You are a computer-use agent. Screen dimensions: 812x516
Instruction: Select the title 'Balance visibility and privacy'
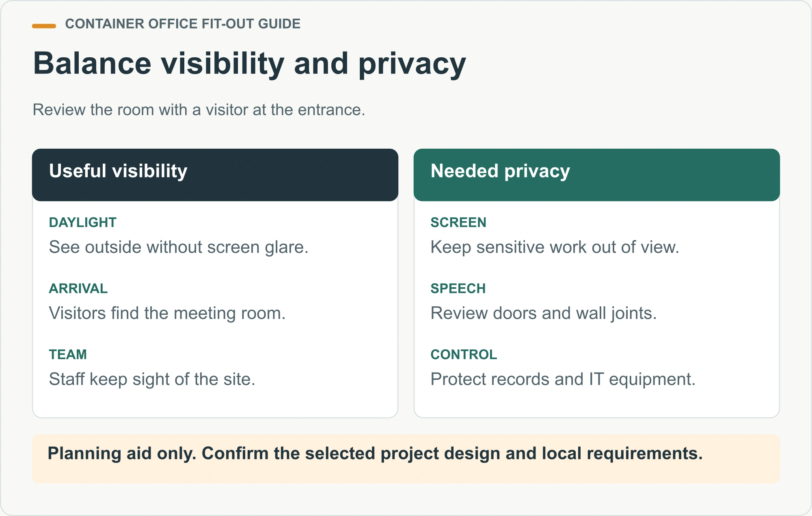coord(250,64)
